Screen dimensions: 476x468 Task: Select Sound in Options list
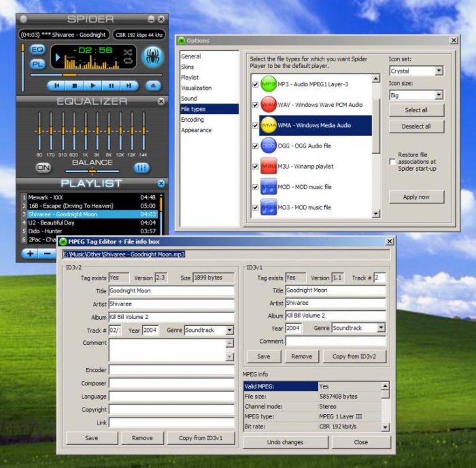click(x=189, y=98)
